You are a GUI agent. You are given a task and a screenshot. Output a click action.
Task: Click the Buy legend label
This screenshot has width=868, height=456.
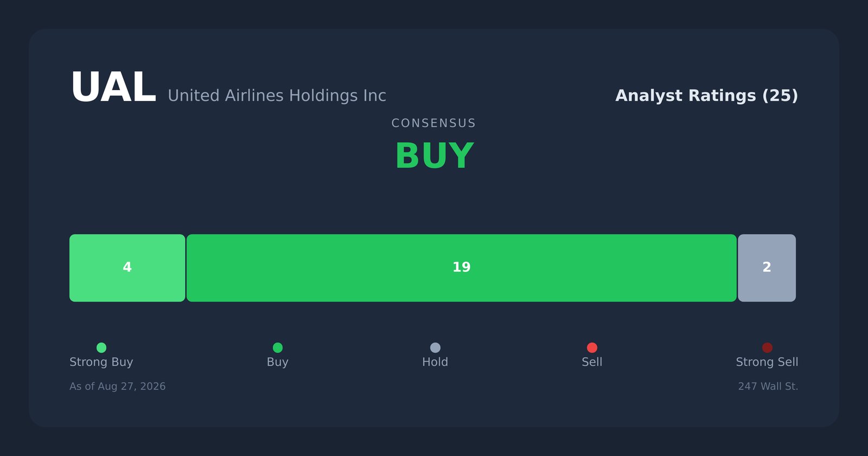pyautogui.click(x=278, y=362)
